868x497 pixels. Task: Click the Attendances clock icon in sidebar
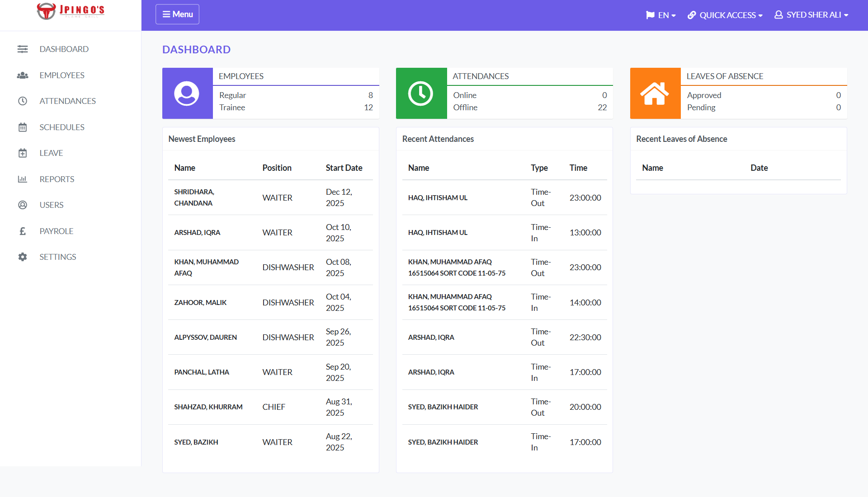click(x=23, y=101)
